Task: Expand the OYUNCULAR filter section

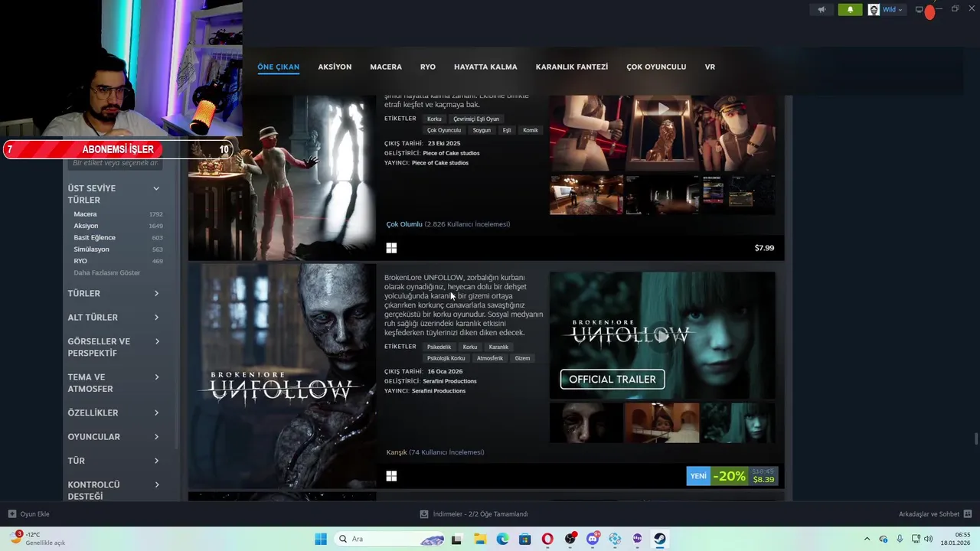Action: [113, 436]
